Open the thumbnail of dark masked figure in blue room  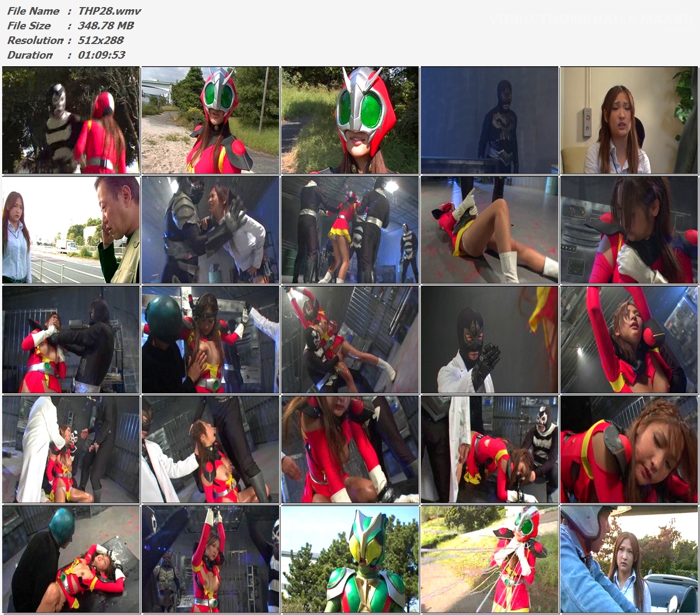(490, 120)
